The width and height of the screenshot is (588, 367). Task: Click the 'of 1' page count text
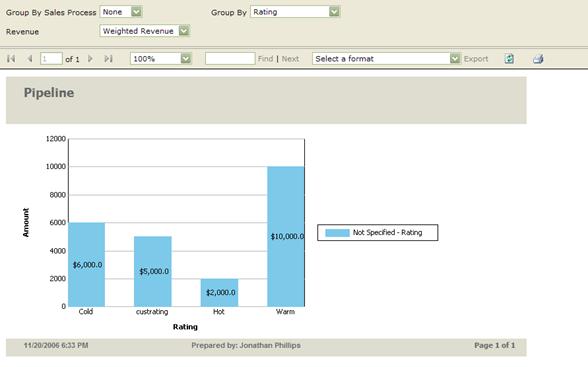point(72,59)
